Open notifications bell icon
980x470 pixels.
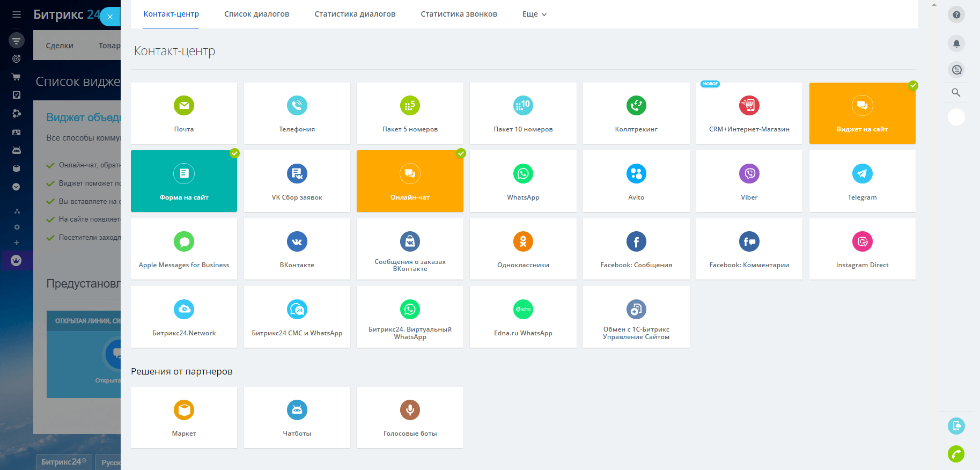(x=956, y=43)
